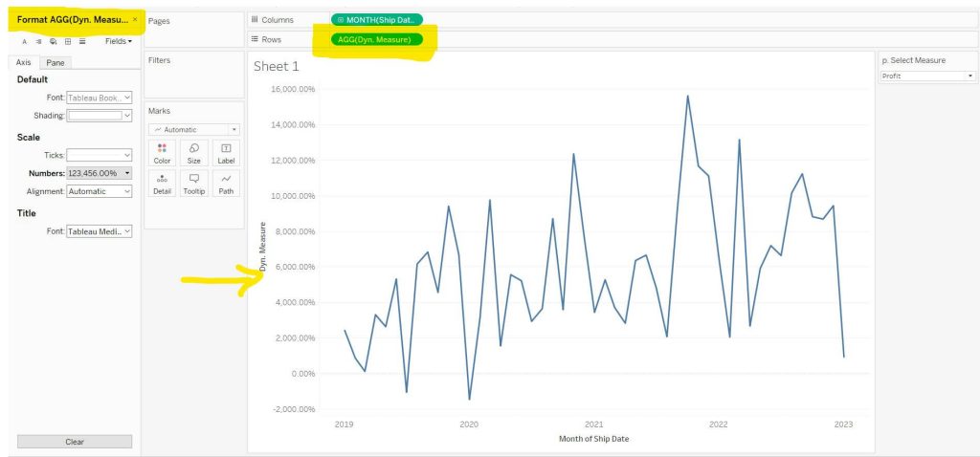This screenshot has height=457, width=980.
Task: Click the Label marks card
Action: pyautogui.click(x=226, y=153)
